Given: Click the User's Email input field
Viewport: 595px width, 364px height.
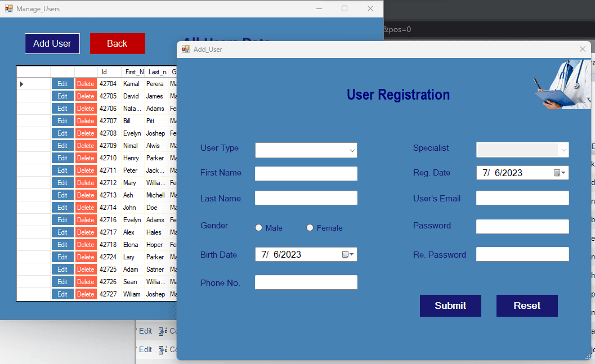Looking at the screenshot, I should click(522, 197).
